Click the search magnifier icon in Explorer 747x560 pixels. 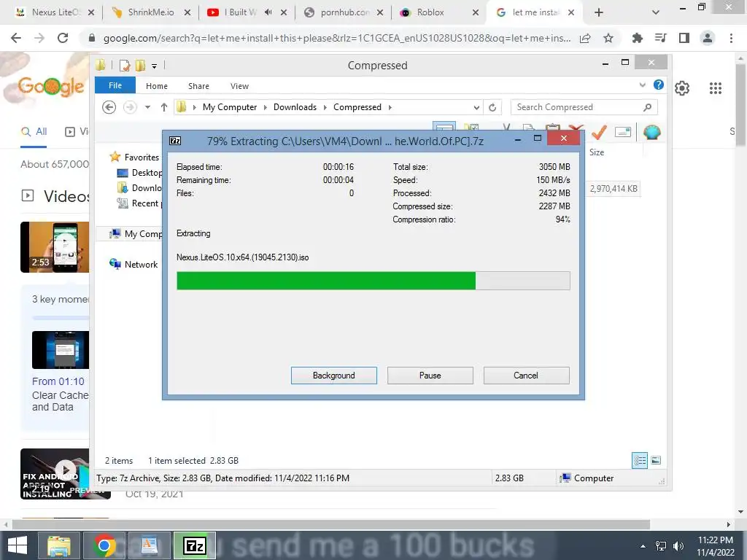point(647,107)
